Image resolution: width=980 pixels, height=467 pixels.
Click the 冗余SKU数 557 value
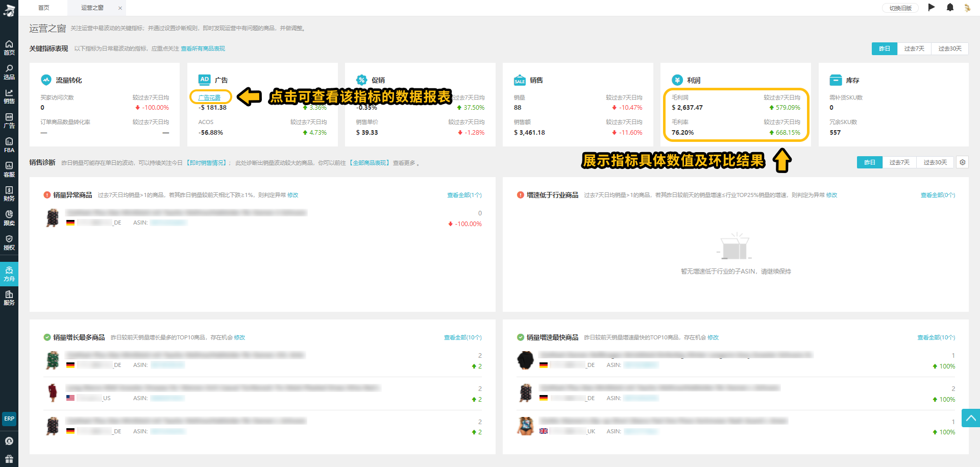pos(835,133)
